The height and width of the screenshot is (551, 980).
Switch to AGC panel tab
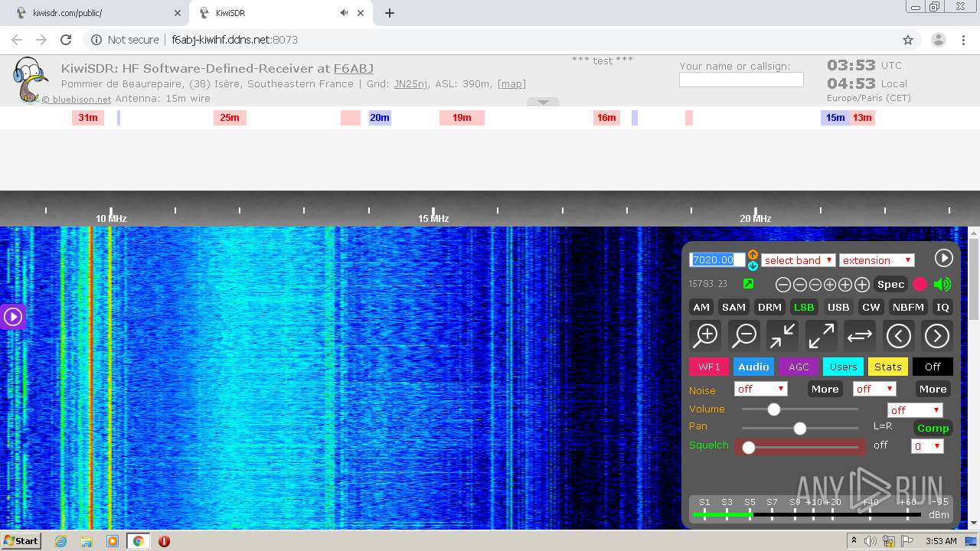click(x=799, y=367)
